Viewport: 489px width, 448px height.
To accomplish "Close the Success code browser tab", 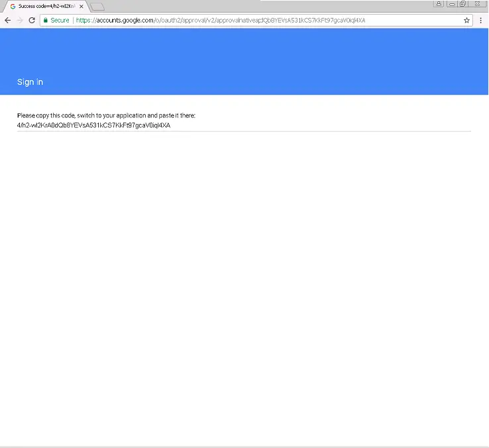I will point(81,6).
